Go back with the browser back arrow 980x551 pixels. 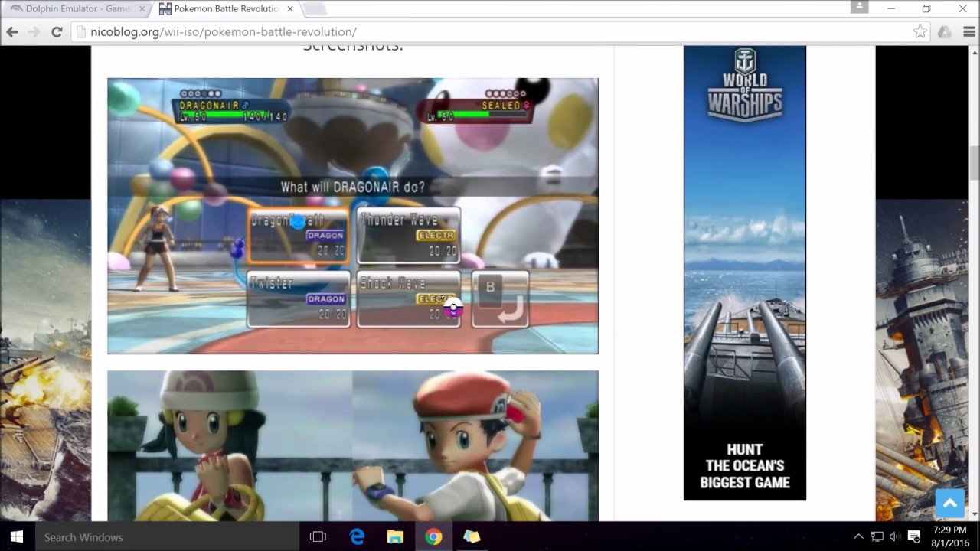pos(12,31)
